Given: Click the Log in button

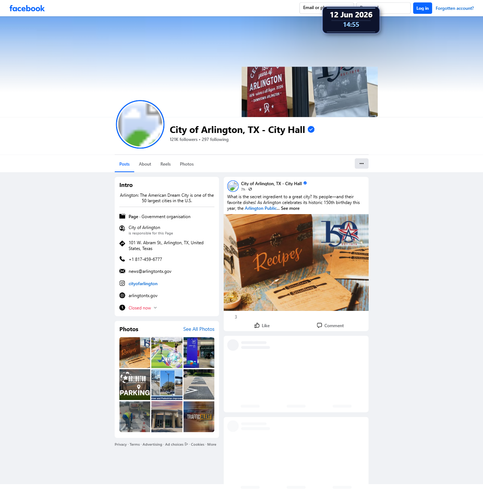Looking at the screenshot, I should pyautogui.click(x=422, y=8).
